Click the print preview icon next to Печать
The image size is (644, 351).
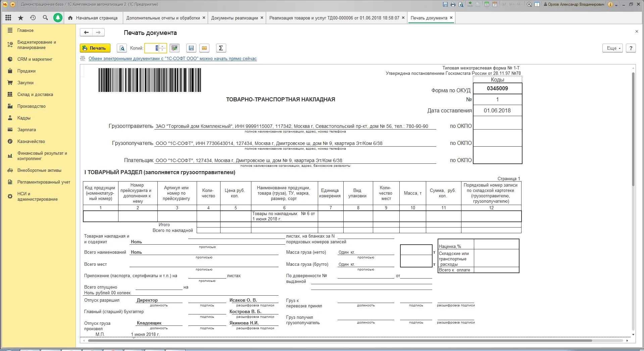(x=122, y=48)
